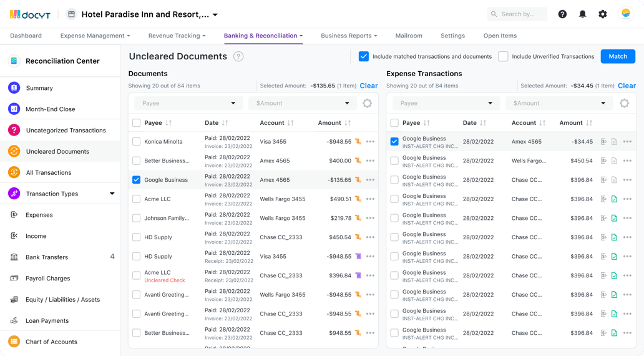Screen dimensions: 644x356
Task: Open Business Reports menu
Action: point(349,36)
